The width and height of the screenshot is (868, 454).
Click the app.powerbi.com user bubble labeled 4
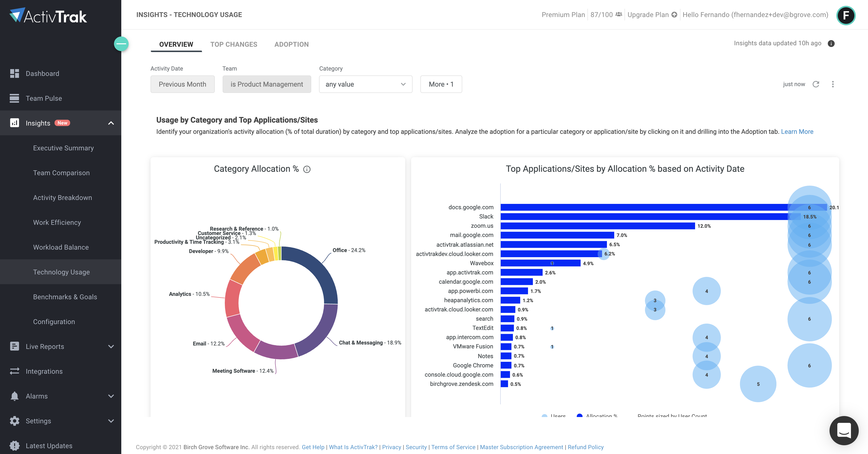click(x=707, y=291)
